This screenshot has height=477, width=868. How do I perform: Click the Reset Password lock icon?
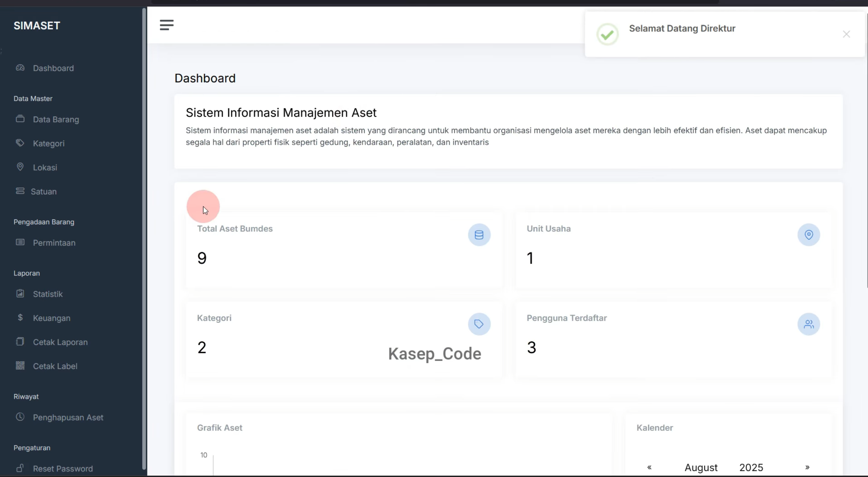20,468
